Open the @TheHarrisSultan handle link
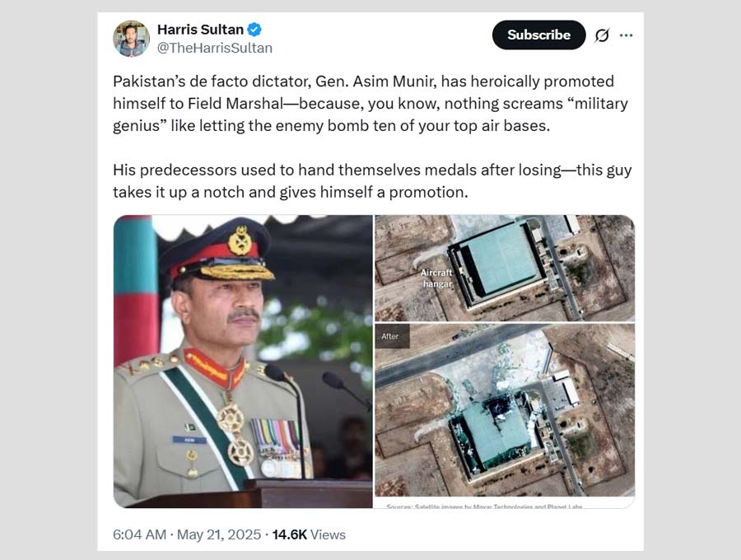 (x=214, y=48)
